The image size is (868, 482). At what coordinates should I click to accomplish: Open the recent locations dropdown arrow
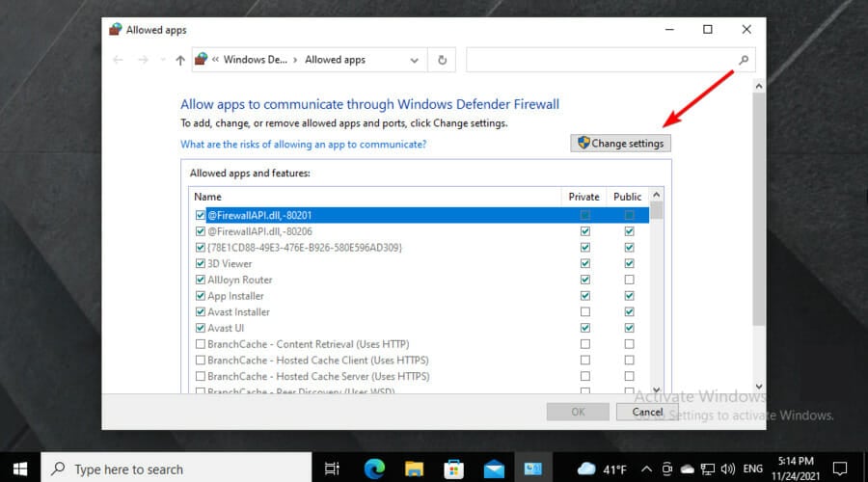pos(162,60)
